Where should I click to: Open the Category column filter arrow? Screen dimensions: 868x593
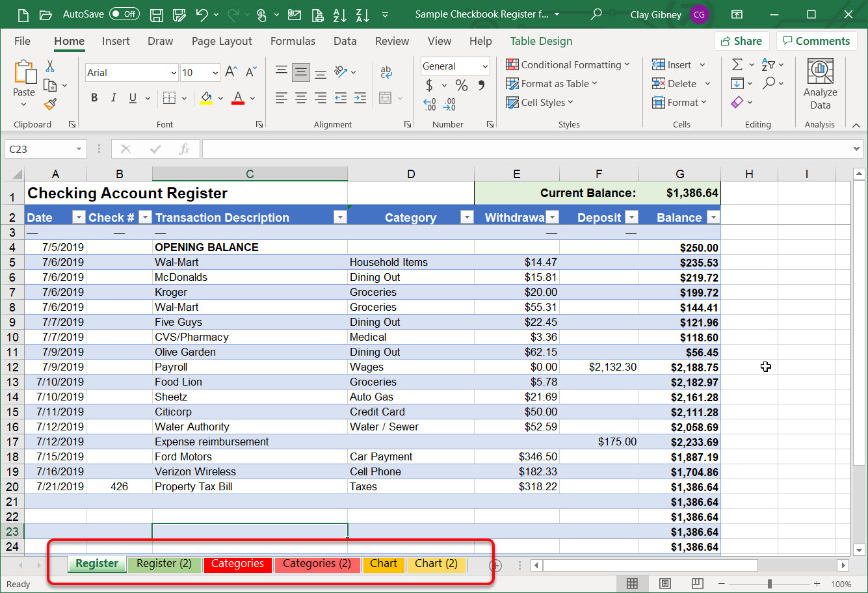[x=466, y=217]
